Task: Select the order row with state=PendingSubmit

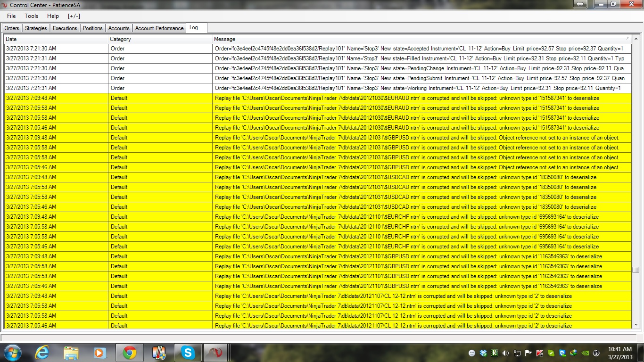Action: (x=318, y=78)
